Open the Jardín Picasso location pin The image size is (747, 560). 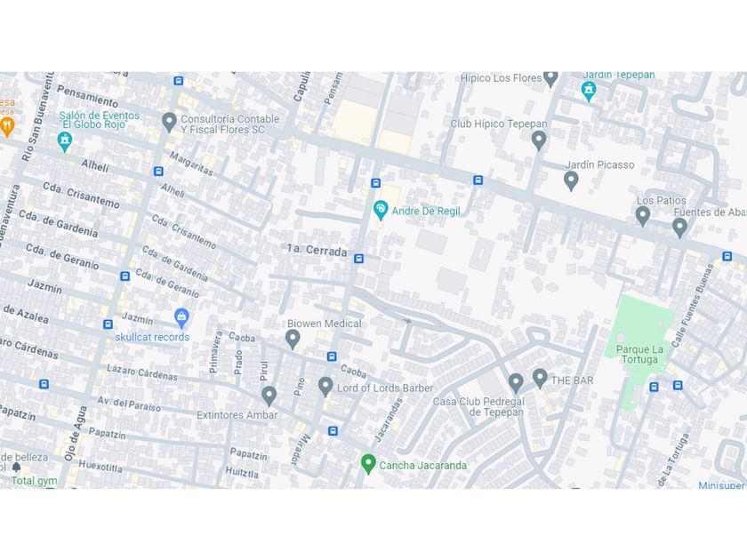[571, 181]
